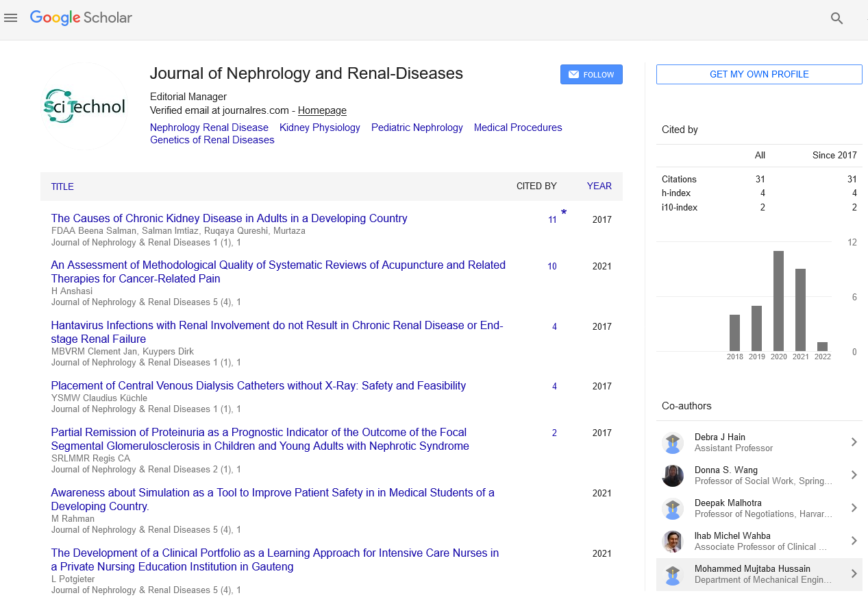
Task: Click the 'Co-authors' section heading
Action: tap(686, 406)
